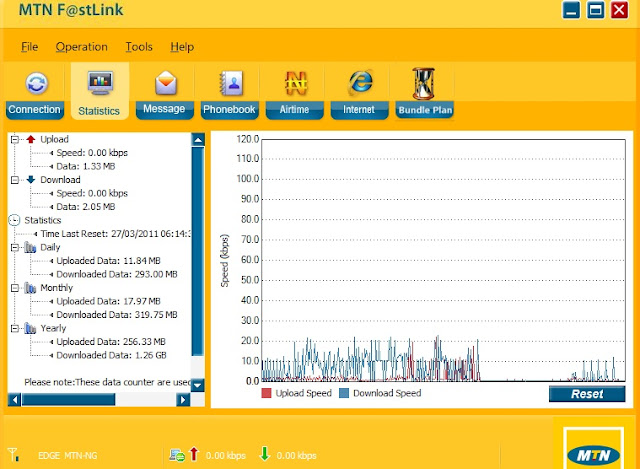Image resolution: width=640 pixels, height=469 pixels.
Task: Click the tree panel scroll up arrow
Action: tap(198, 140)
